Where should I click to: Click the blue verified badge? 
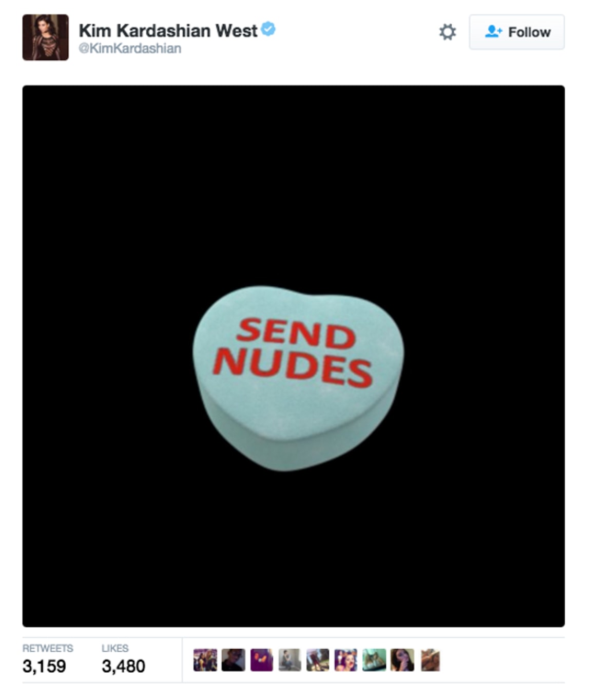pyautogui.click(x=268, y=29)
